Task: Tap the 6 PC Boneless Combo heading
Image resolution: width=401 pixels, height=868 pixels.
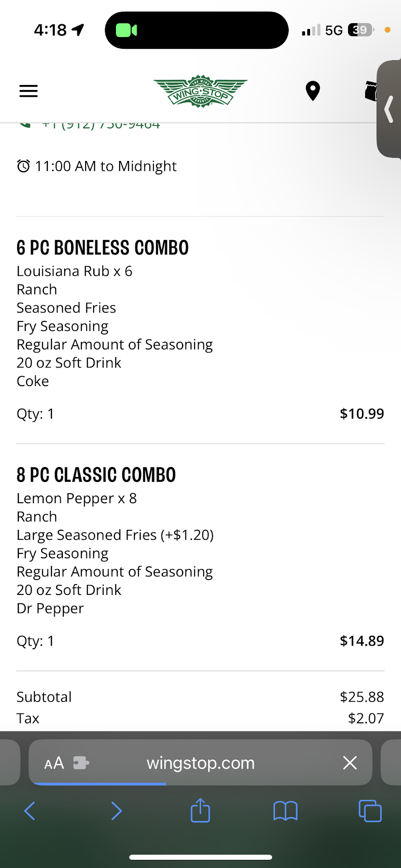Action: (x=103, y=248)
